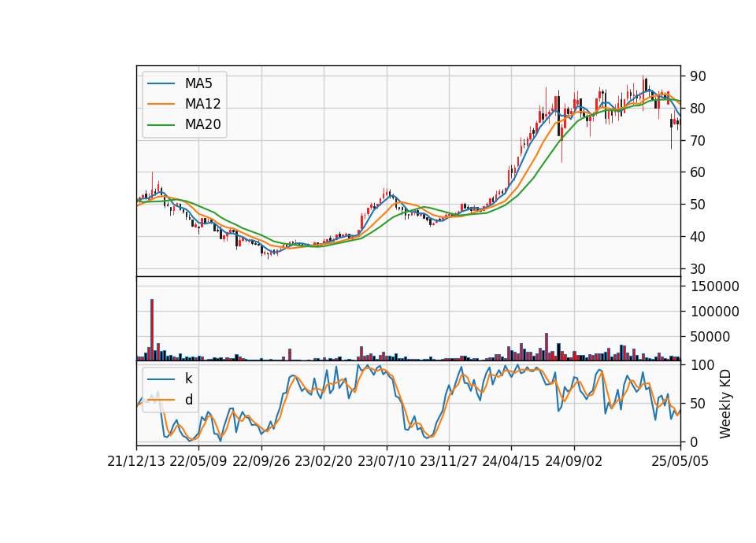Click the KD axis value 0

[x=695, y=441]
